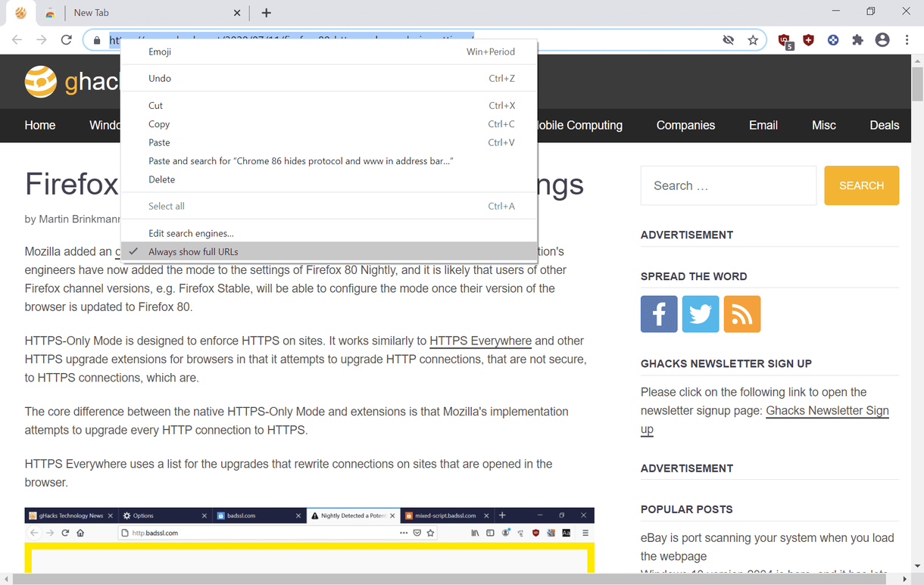Click the browser back arrow
924x585 pixels.
[x=17, y=40]
